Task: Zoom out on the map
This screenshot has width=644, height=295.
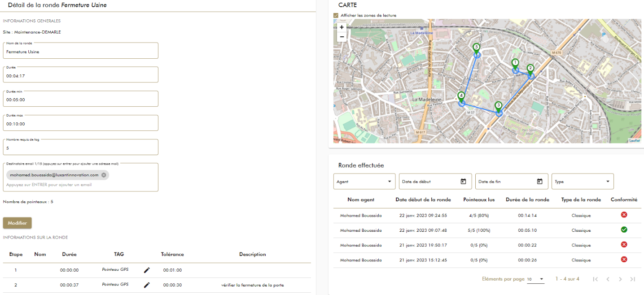Action: click(x=342, y=37)
